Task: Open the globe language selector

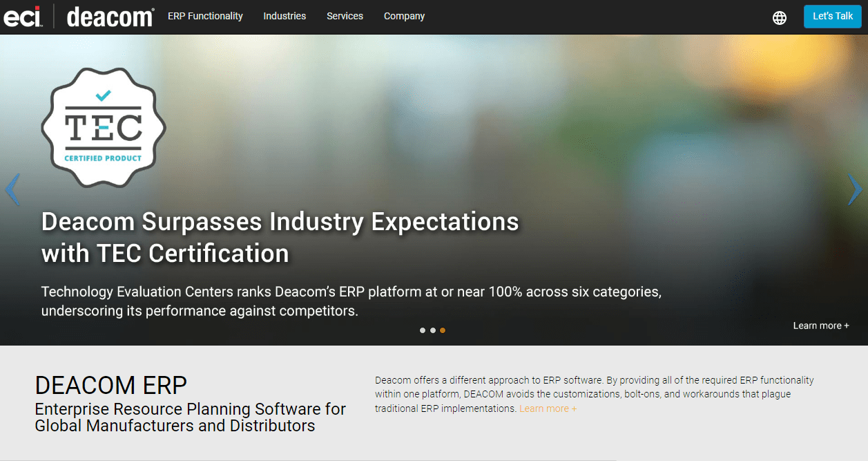Action: click(x=780, y=18)
